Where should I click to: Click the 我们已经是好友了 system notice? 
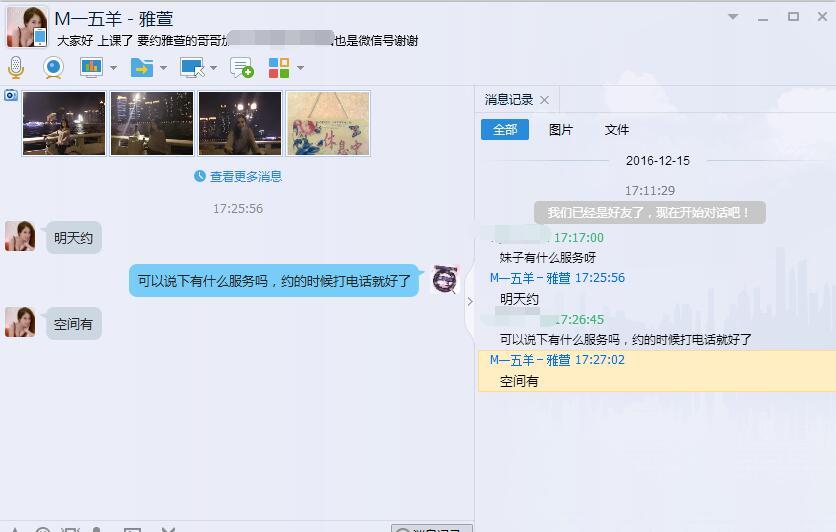(650, 213)
